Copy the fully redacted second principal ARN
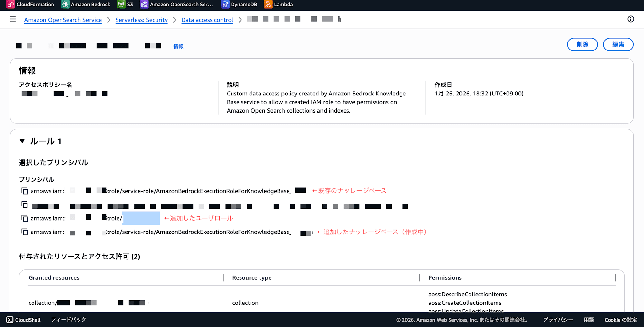The width and height of the screenshot is (644, 327). 24,204
